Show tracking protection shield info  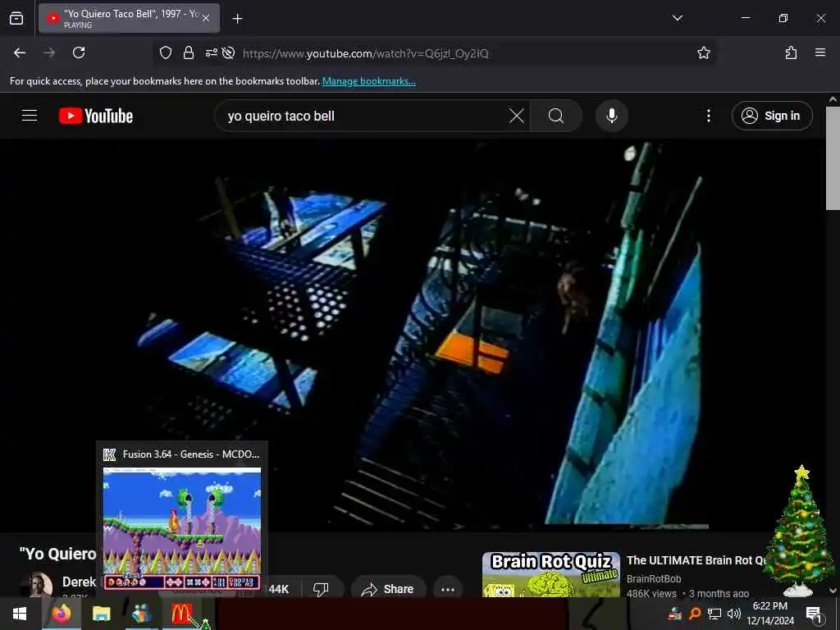point(166,52)
